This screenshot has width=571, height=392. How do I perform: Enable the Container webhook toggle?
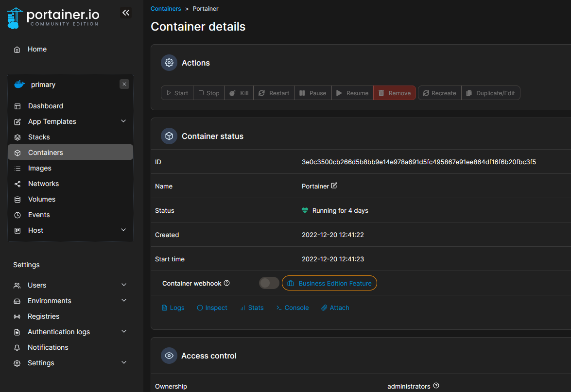(269, 283)
